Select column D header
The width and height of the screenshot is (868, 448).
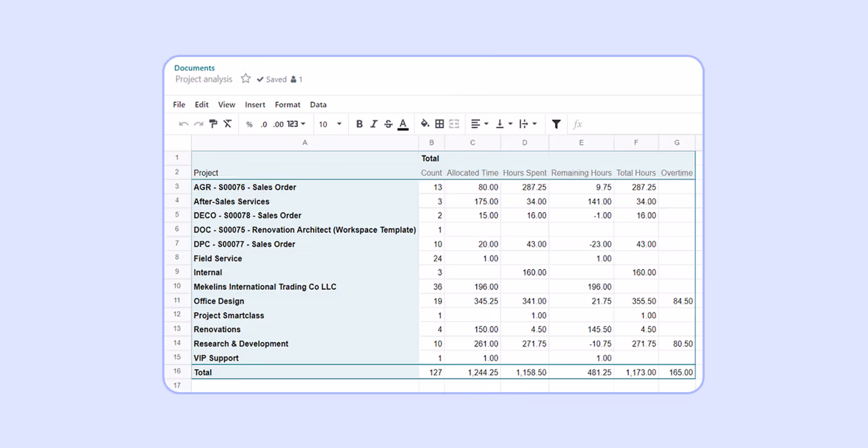[x=524, y=142]
